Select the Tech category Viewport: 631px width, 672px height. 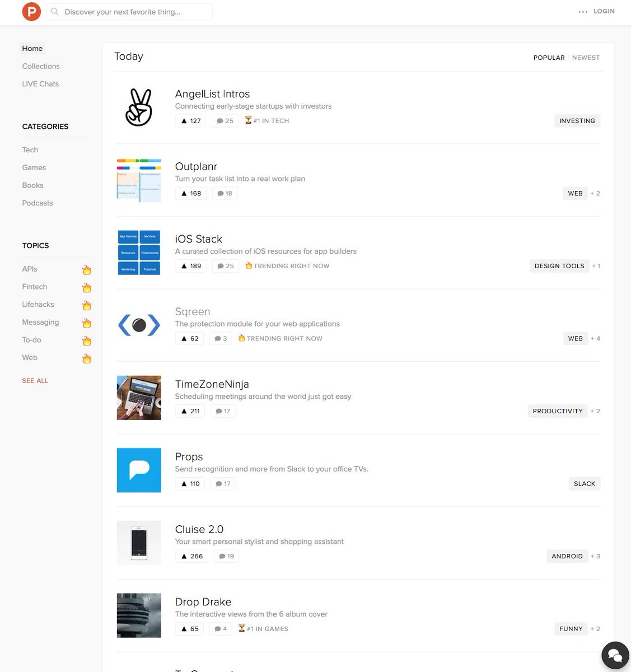point(30,150)
